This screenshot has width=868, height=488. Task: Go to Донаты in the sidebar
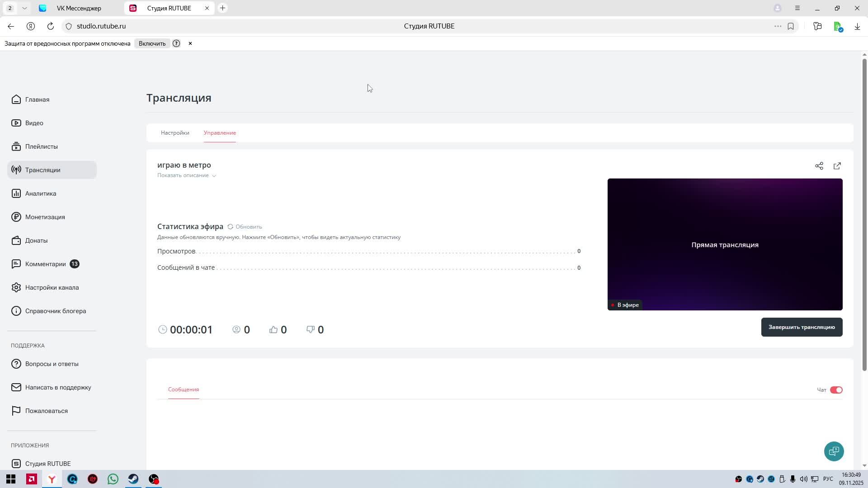[36, 240]
